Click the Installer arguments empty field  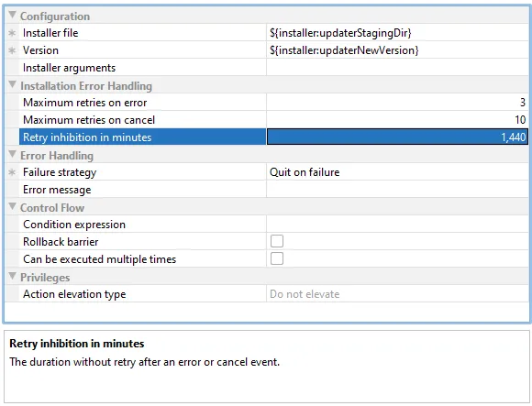(397, 68)
